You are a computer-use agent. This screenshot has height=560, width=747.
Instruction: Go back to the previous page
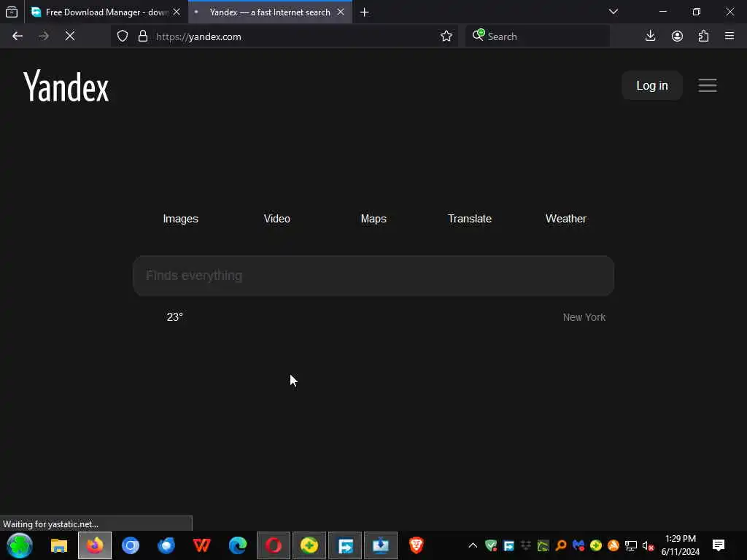pyautogui.click(x=18, y=36)
